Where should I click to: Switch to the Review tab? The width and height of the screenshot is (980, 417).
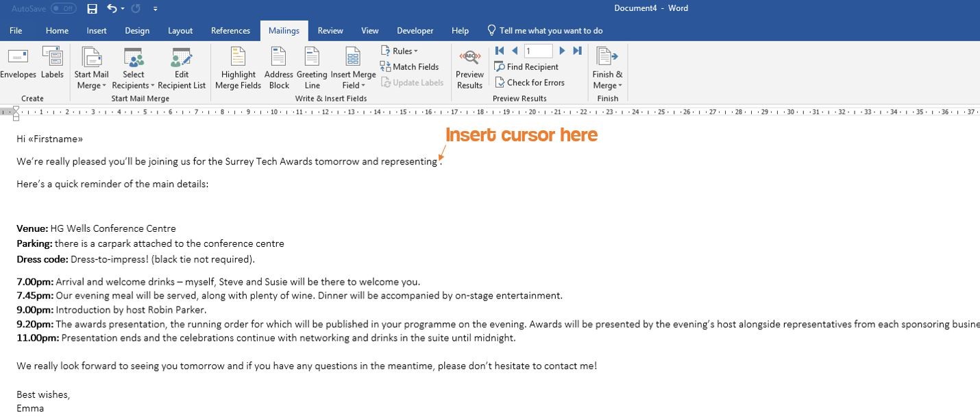point(330,30)
